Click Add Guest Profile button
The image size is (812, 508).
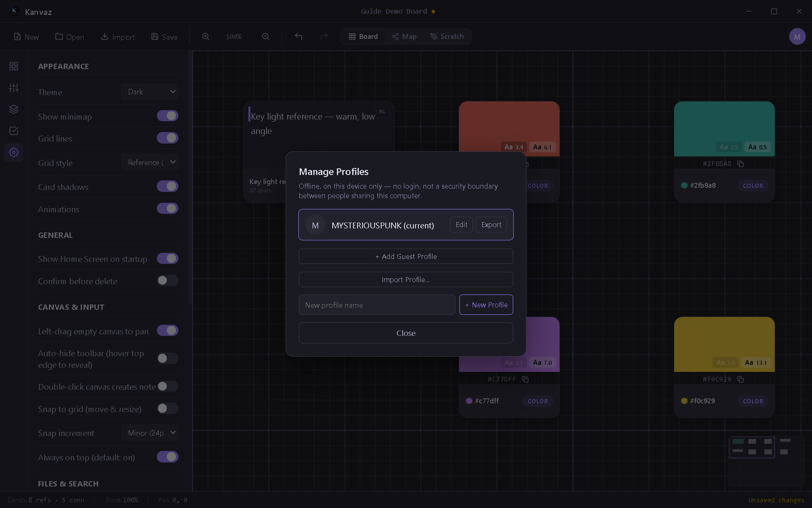pyautogui.click(x=406, y=256)
